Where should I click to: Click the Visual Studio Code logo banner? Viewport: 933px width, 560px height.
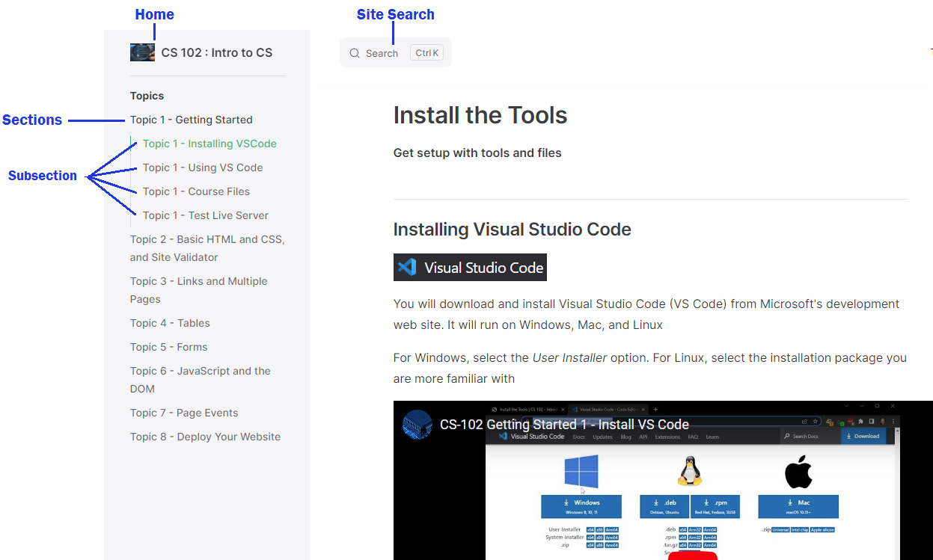(470, 267)
